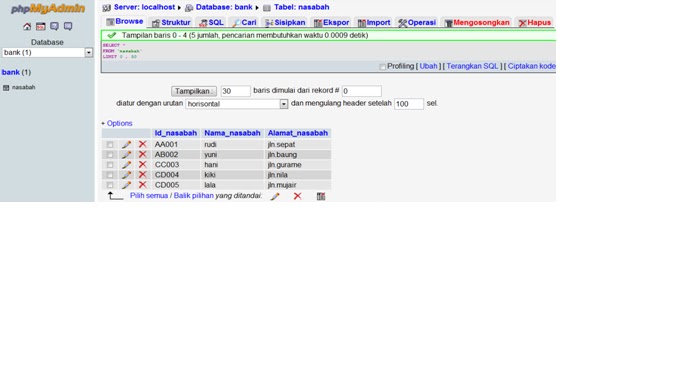This screenshot has height=384, width=683.
Task: Switch to the Struktur tab
Action: [171, 23]
